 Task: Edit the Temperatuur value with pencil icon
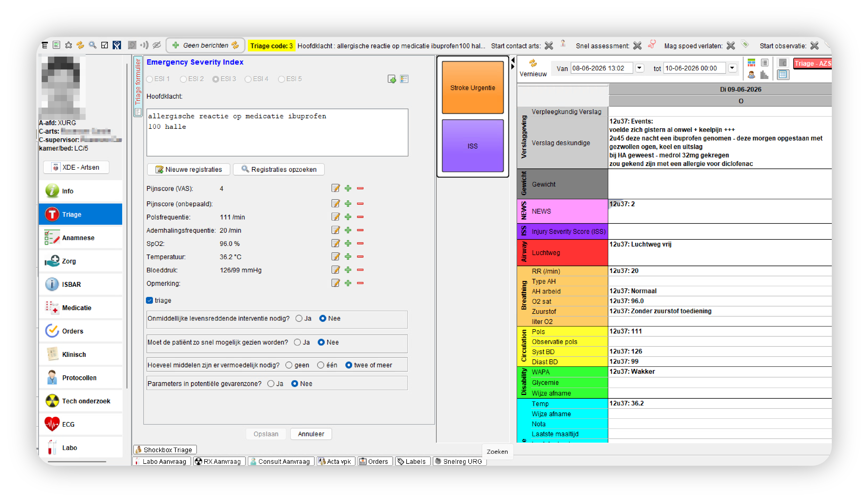(x=335, y=257)
